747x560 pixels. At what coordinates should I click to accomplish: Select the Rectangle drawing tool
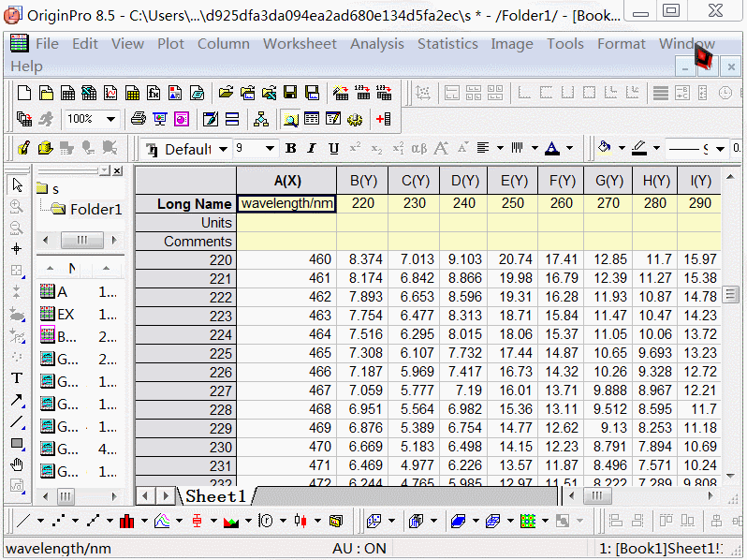[x=17, y=444]
